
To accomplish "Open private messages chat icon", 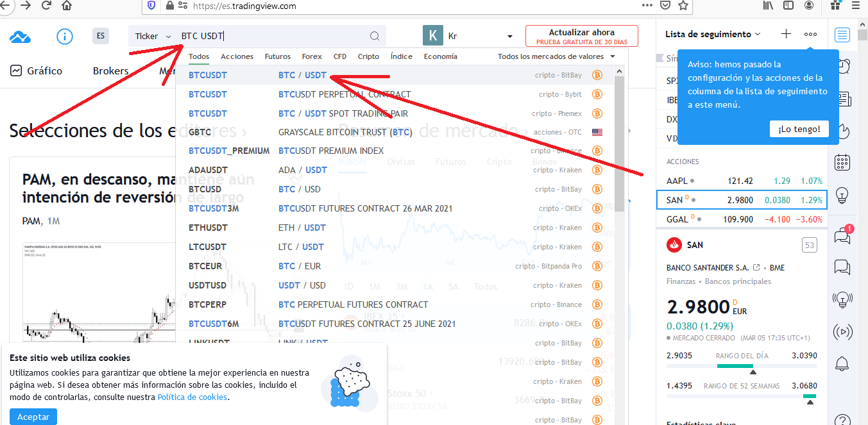I will (842, 267).
